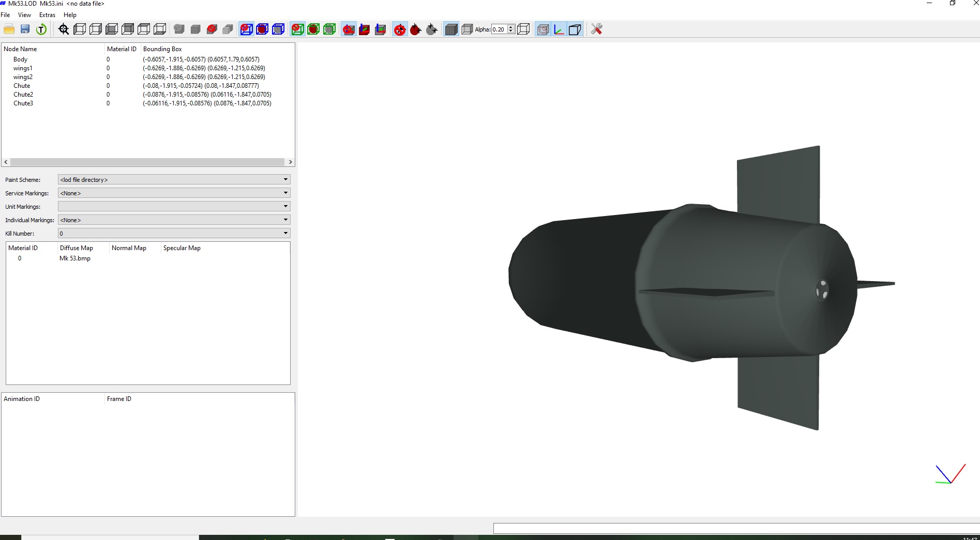Click the red ladybug icon with no-sign
The image size is (980, 540).
(400, 29)
